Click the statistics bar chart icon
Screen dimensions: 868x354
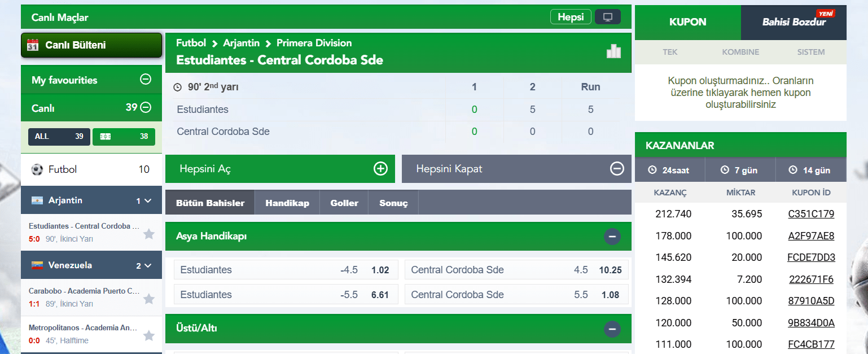point(613,51)
